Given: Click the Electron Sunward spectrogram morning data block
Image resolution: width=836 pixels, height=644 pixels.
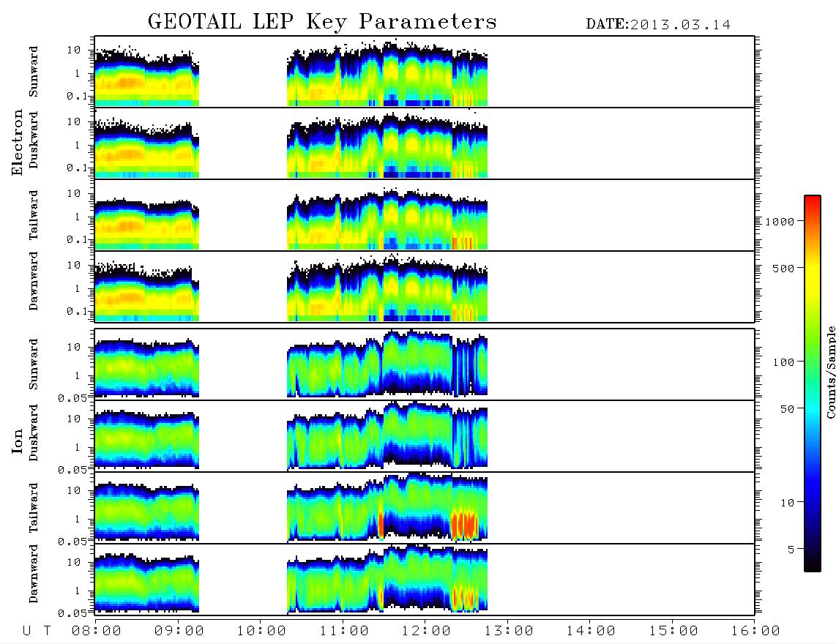Looking at the screenshot, I should coord(146,78).
